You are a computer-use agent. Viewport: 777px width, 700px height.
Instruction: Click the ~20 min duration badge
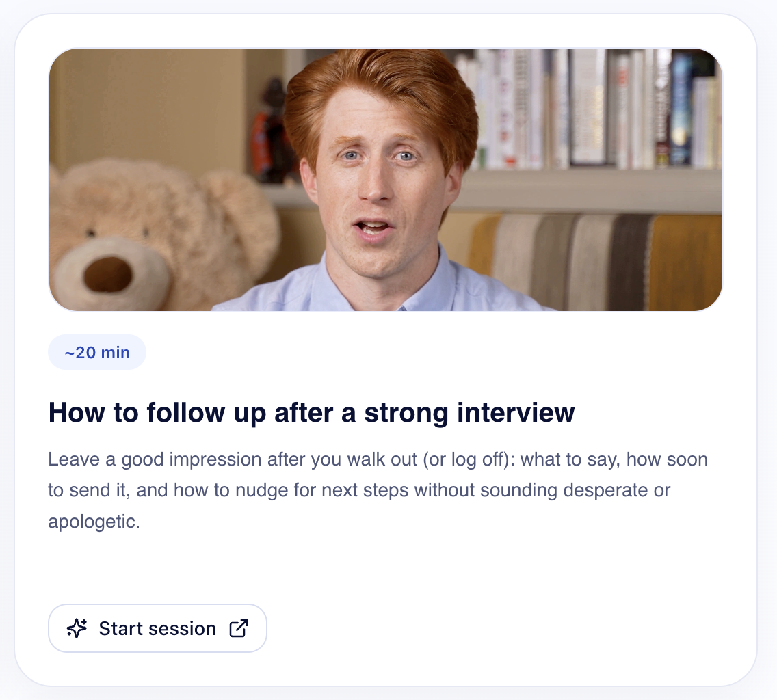[97, 352]
